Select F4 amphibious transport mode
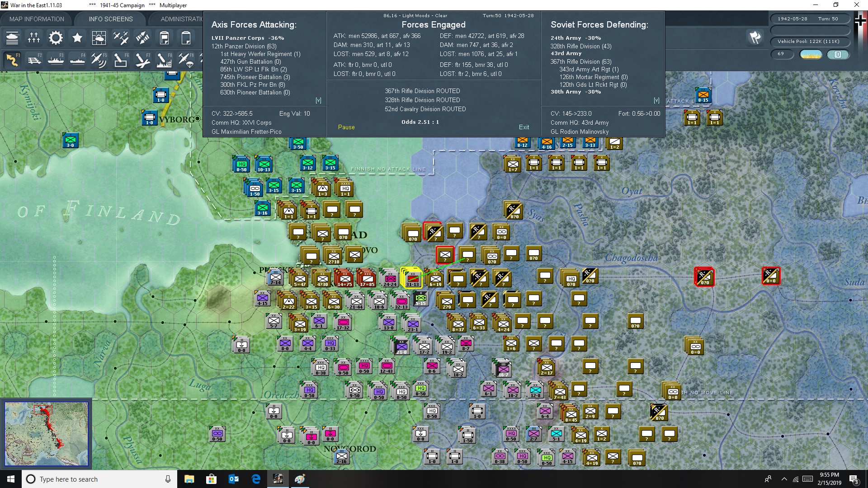Viewport: 868px width, 488px height. 77,60
